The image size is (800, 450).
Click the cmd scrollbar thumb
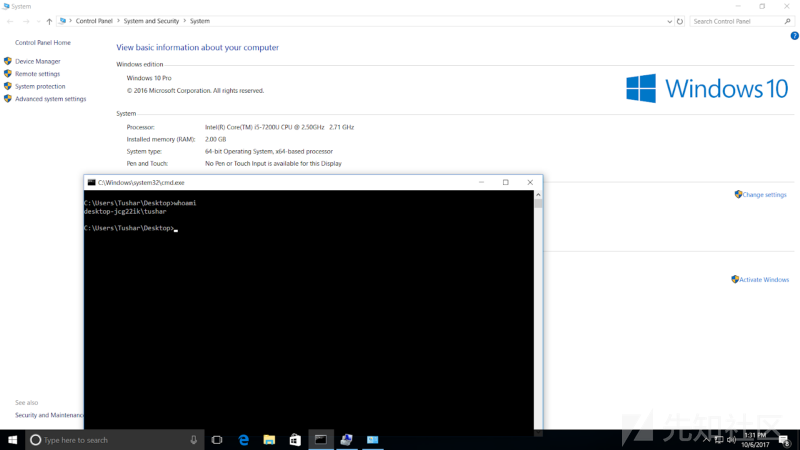(x=538, y=203)
